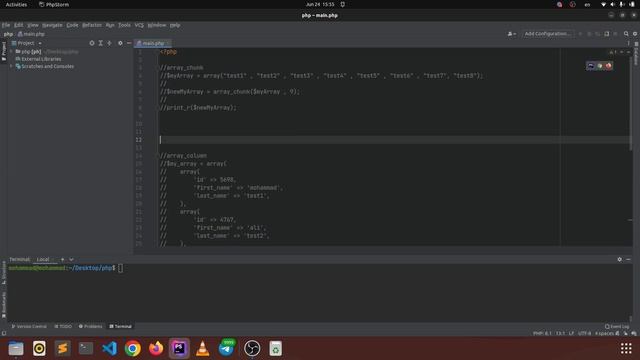The image size is (640, 360).
Task: Launch Google Chrome from the dock
Action: (133, 349)
